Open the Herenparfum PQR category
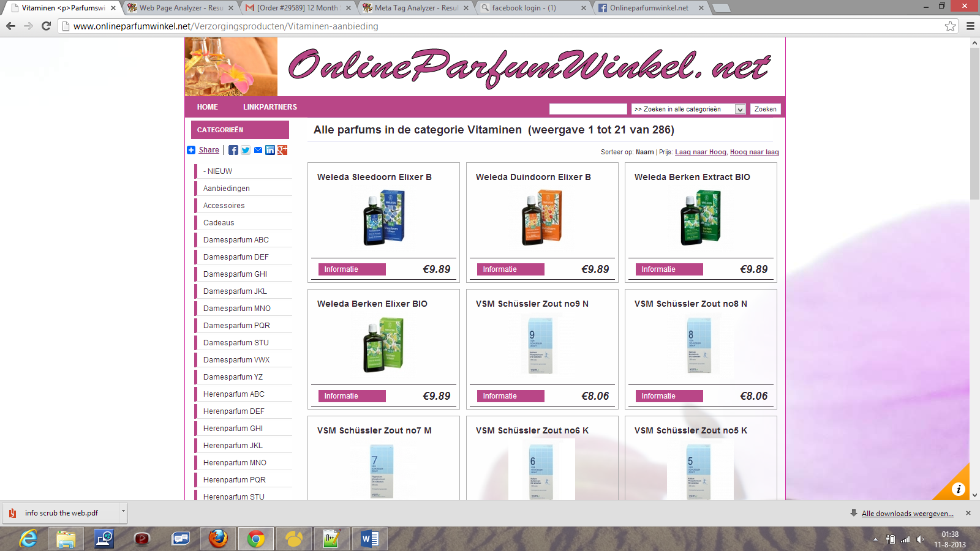Image resolution: width=980 pixels, height=551 pixels. pyautogui.click(x=235, y=480)
